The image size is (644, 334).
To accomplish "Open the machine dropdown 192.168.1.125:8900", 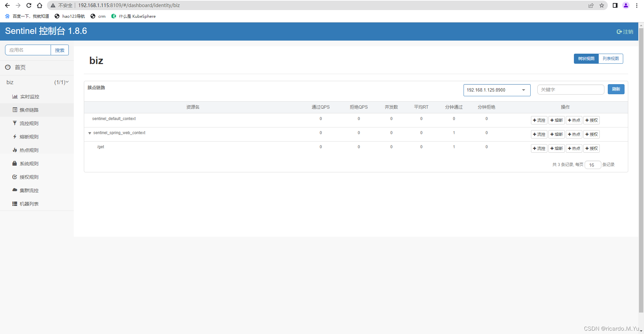I will point(497,90).
